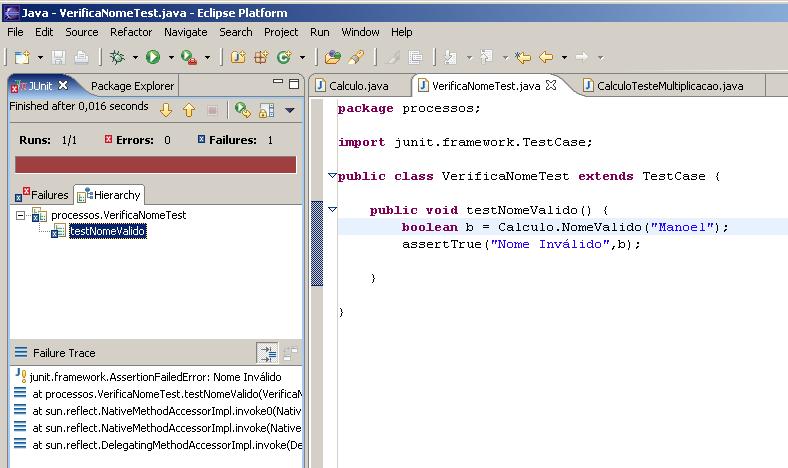Click the Print icon in toolbar
Image resolution: width=788 pixels, height=468 pixels.
[x=81, y=57]
